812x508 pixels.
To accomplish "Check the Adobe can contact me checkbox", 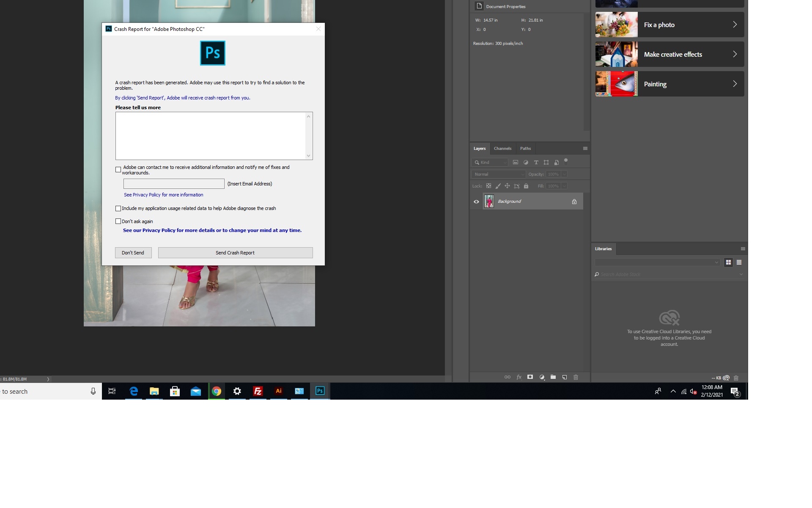I will coord(118,170).
